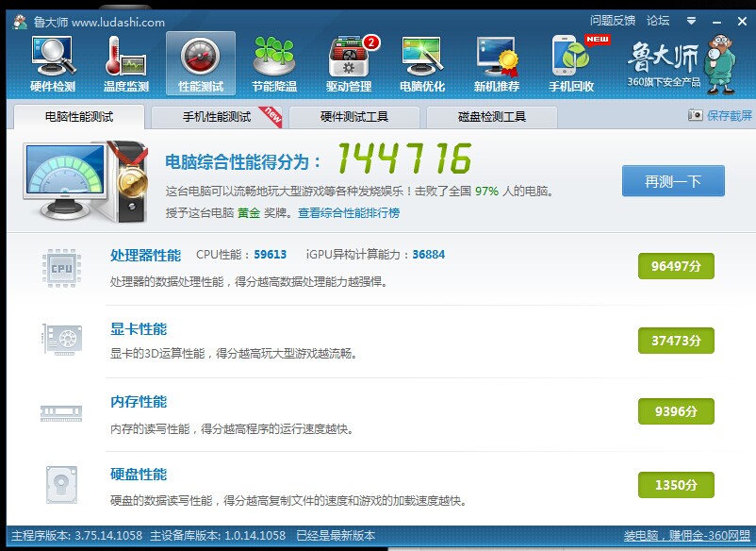Screen dimensions: 756x551
Task: Click the 处理器性能 heading
Action: click(x=145, y=256)
